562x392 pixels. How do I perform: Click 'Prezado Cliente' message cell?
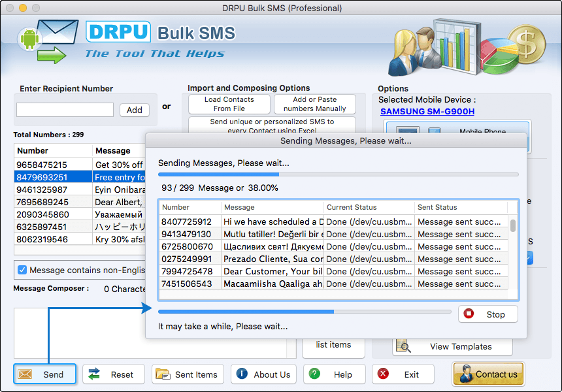(x=273, y=259)
